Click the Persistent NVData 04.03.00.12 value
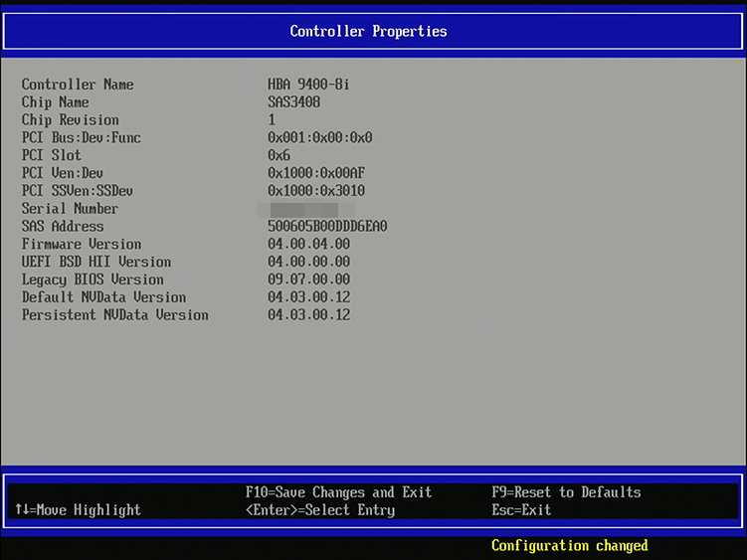Image resolution: width=747 pixels, height=560 pixels. pyautogui.click(x=308, y=315)
